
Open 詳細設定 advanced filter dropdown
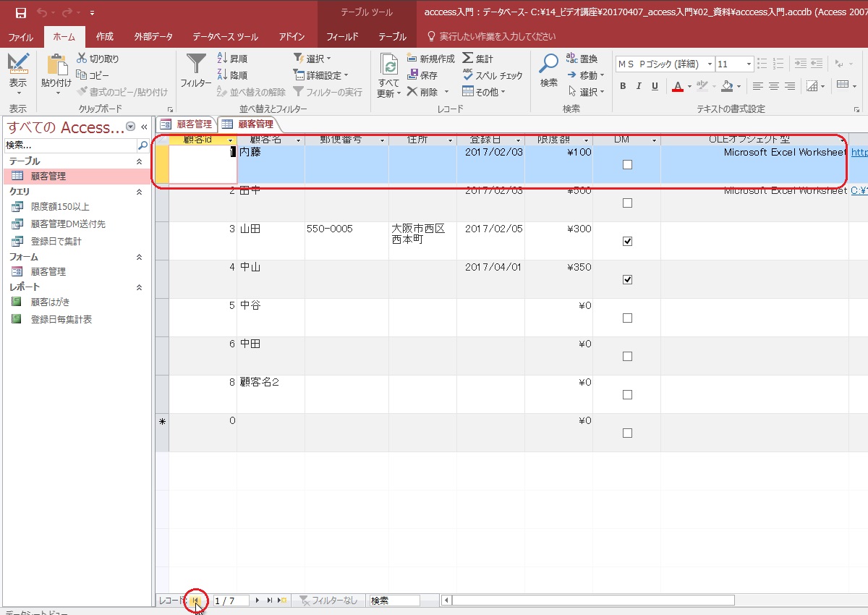click(320, 75)
